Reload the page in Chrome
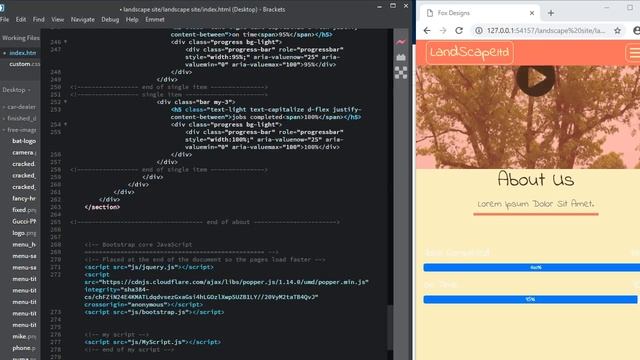 click(x=459, y=31)
